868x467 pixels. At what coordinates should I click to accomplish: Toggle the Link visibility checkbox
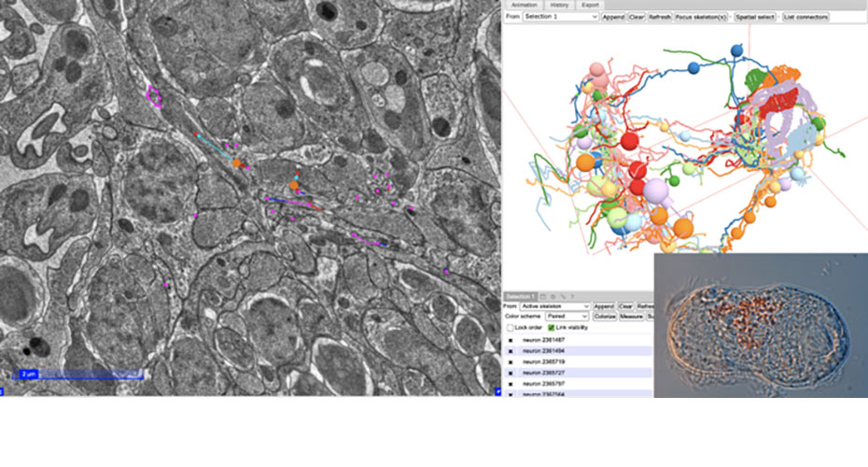click(x=551, y=328)
